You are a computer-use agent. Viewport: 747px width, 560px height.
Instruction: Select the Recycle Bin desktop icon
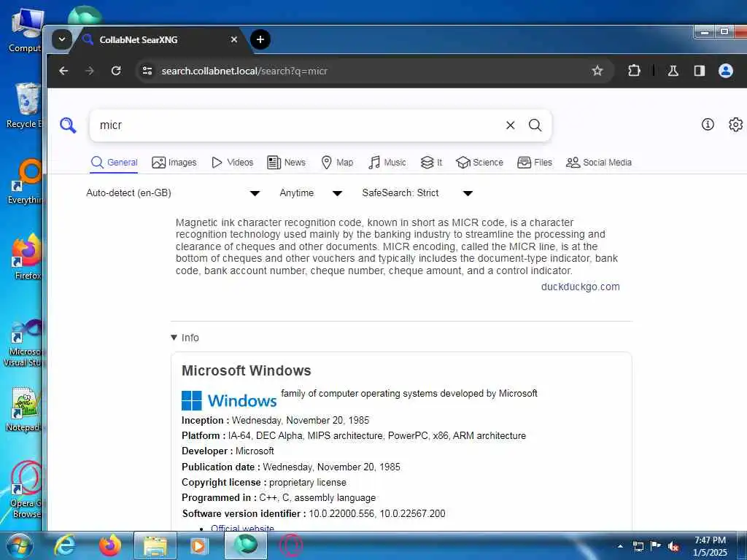click(23, 106)
